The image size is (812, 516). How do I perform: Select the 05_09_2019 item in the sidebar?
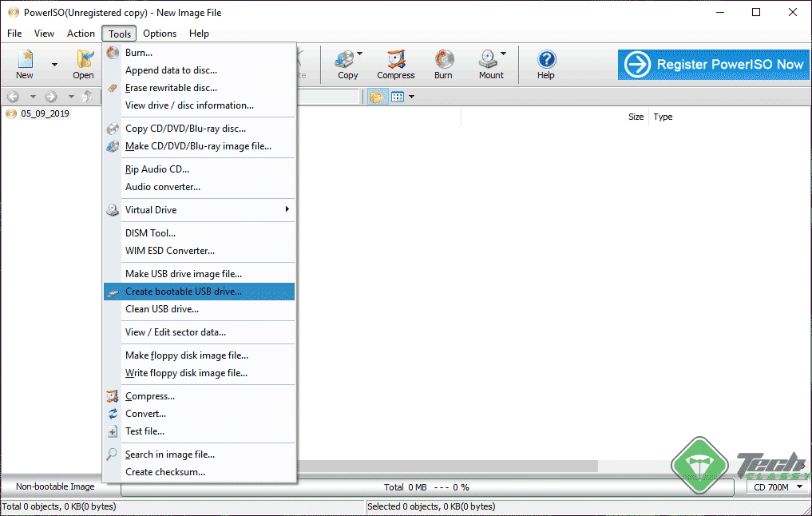[36, 113]
